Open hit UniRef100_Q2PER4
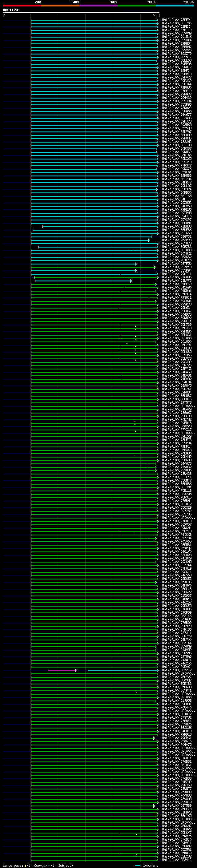This screenshot has width=197, height=868. tap(177, 20)
